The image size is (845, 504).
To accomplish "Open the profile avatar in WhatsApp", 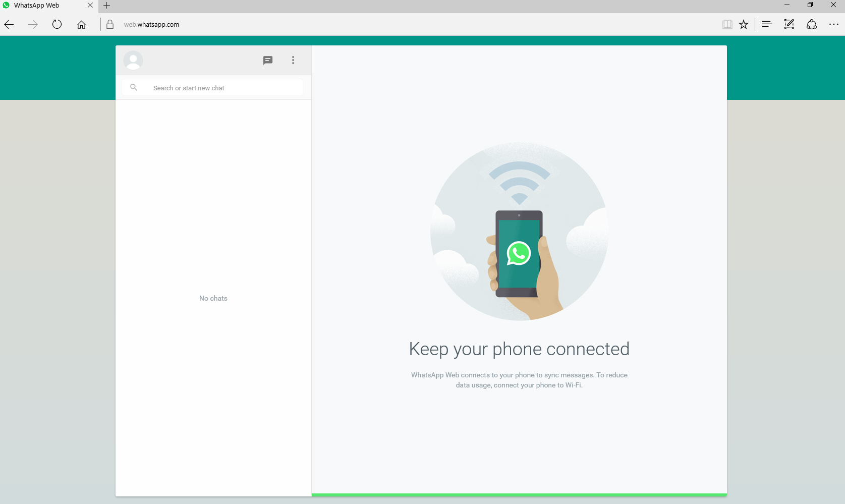I will click(133, 61).
